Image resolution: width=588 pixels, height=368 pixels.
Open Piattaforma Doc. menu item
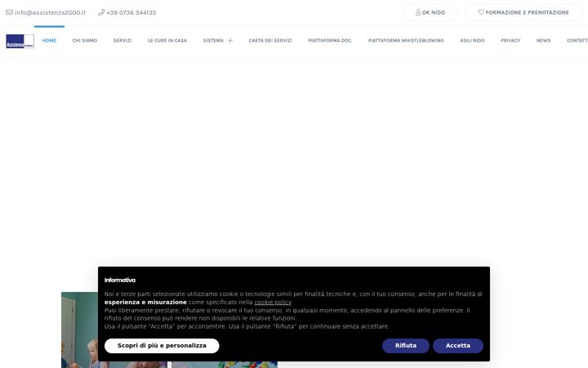pos(330,41)
